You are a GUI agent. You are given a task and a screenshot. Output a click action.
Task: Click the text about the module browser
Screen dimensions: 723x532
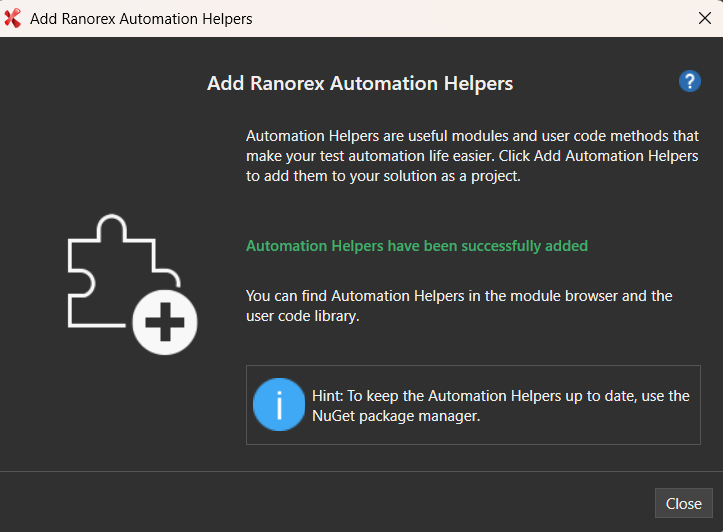[459, 306]
